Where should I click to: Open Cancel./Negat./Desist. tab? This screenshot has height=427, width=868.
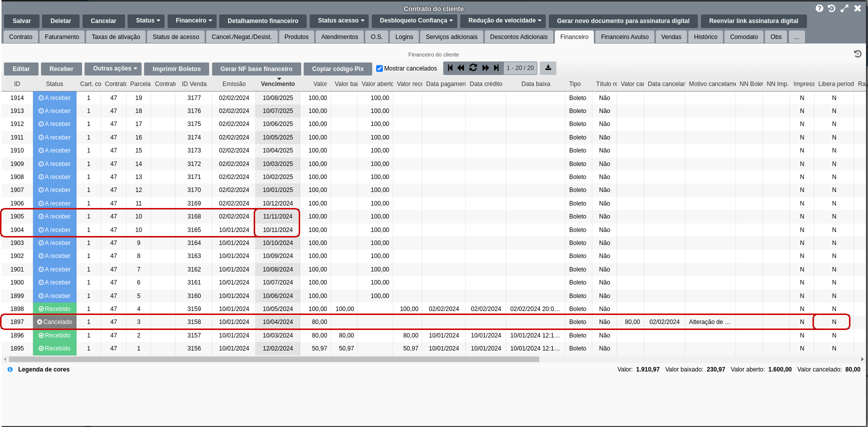[x=242, y=37]
